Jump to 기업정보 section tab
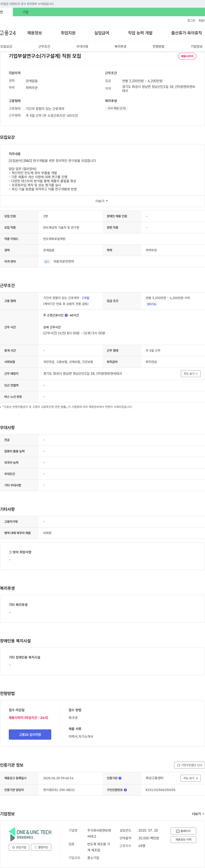This screenshot has width=205, height=868. [197, 46]
